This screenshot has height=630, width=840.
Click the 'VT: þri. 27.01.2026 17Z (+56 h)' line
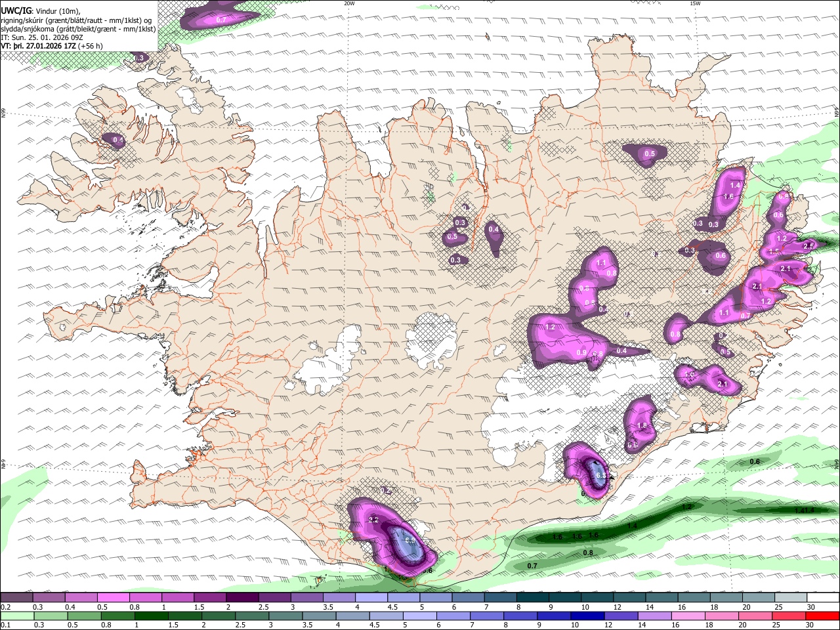click(52, 46)
